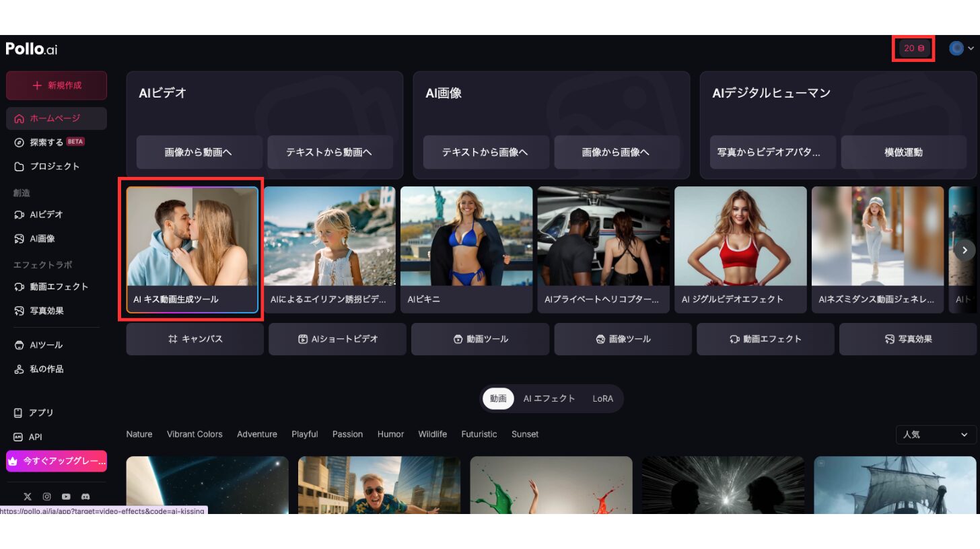Click the AIデジタルヒューマン section heading

click(771, 93)
